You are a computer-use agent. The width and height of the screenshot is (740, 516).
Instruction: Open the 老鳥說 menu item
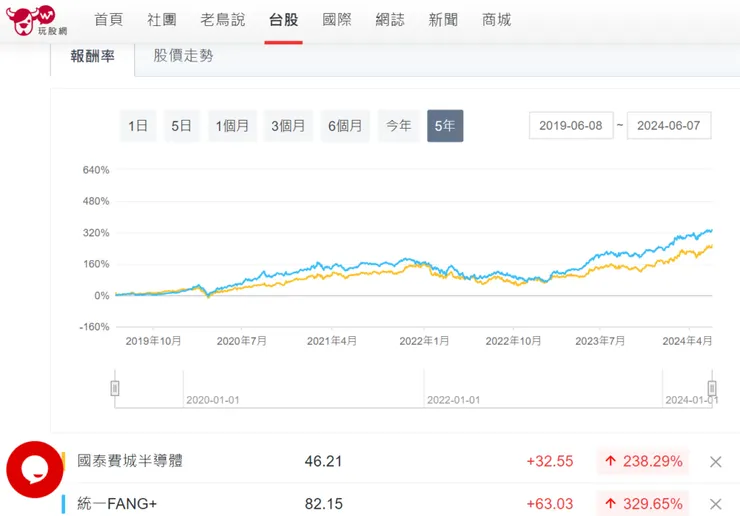(223, 20)
